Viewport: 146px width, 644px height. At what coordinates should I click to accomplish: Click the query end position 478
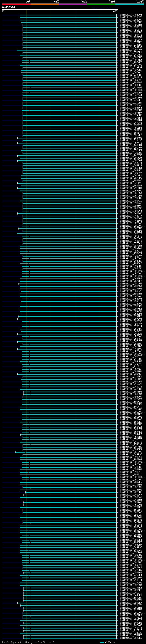(115, 11)
